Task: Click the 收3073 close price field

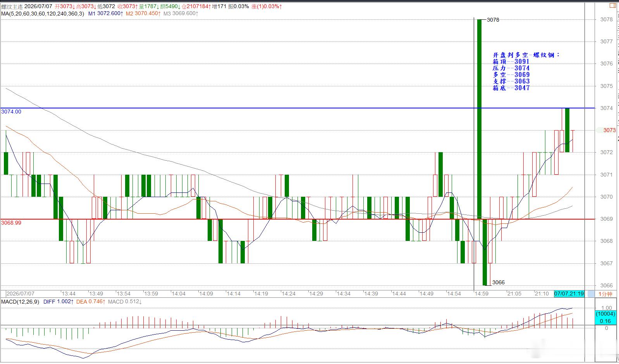Action: 128,7
